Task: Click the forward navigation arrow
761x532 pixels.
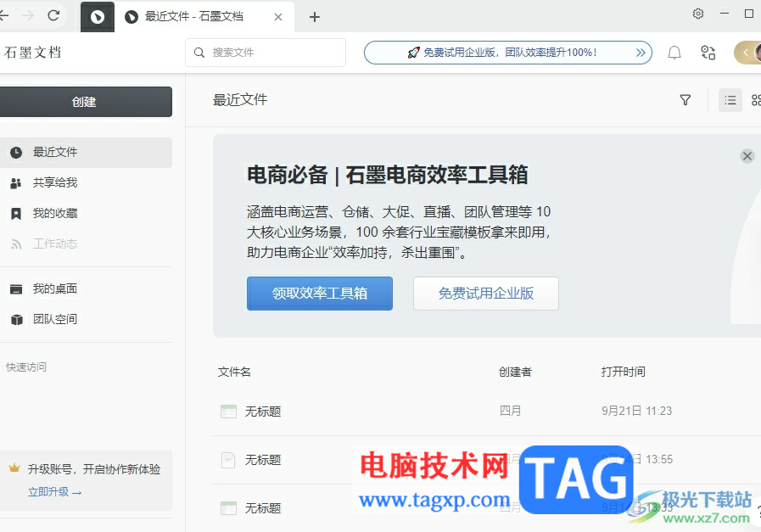Action: click(x=27, y=15)
